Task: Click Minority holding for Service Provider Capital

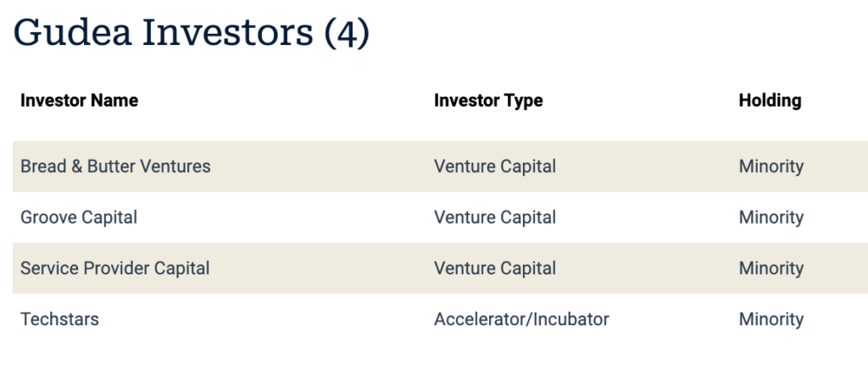Action: click(771, 269)
